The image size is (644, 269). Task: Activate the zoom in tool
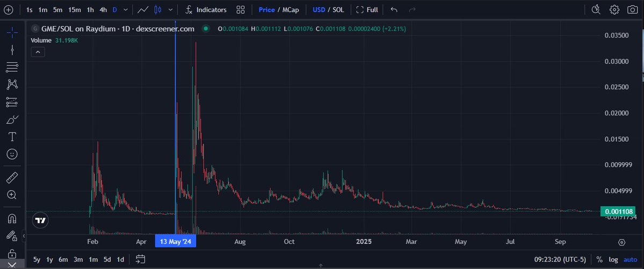[x=12, y=195]
